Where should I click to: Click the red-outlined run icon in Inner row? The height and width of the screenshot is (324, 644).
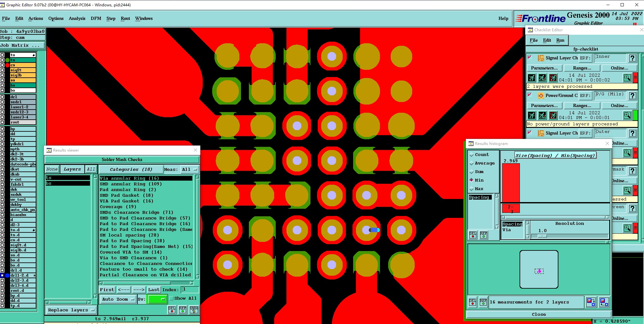click(x=553, y=78)
